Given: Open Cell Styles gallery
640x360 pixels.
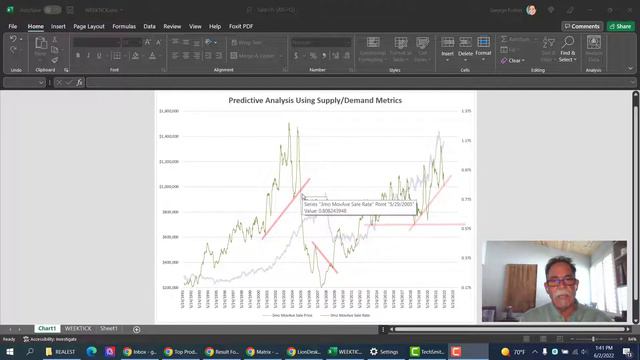Looking at the screenshot, I should [422, 49].
